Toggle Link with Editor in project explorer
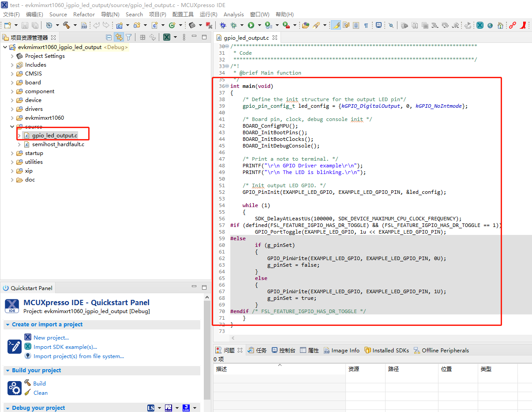 (x=119, y=38)
